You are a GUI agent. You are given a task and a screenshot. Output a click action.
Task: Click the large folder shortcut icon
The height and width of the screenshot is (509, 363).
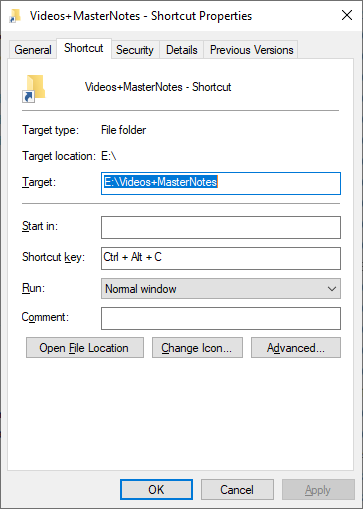[x=34, y=88]
